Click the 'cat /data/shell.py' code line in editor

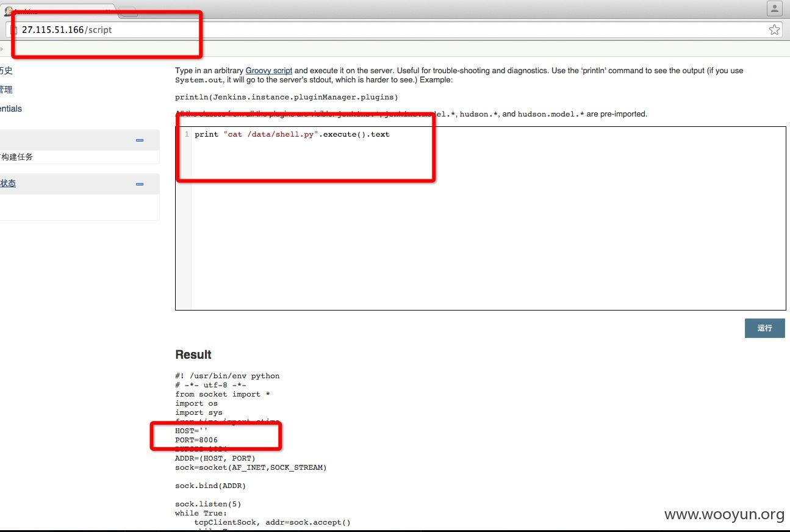point(292,134)
